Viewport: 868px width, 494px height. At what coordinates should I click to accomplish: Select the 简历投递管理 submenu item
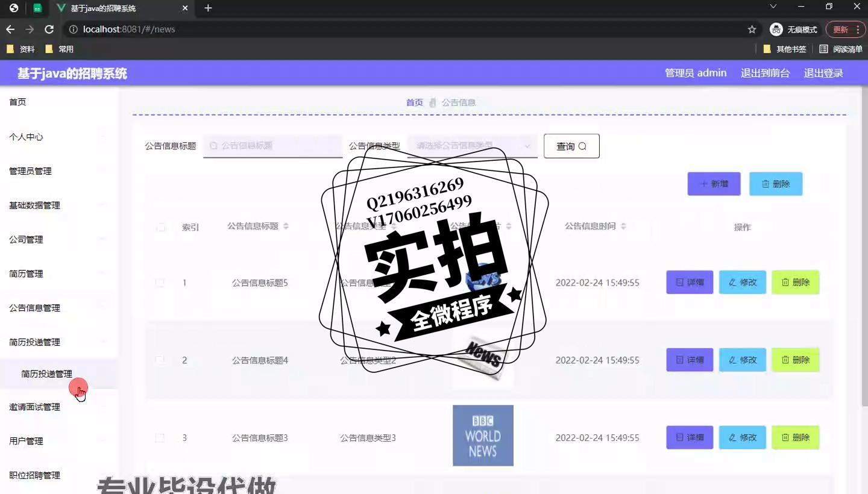[58, 374]
